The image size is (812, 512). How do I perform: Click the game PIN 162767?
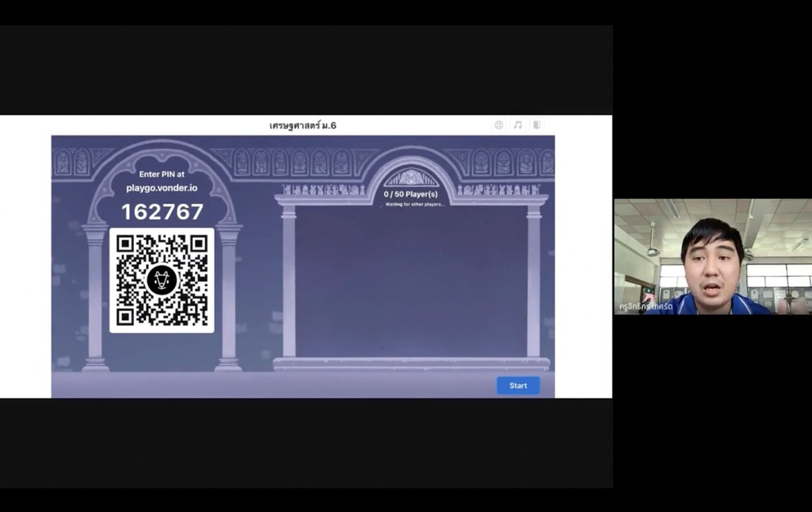tap(162, 211)
